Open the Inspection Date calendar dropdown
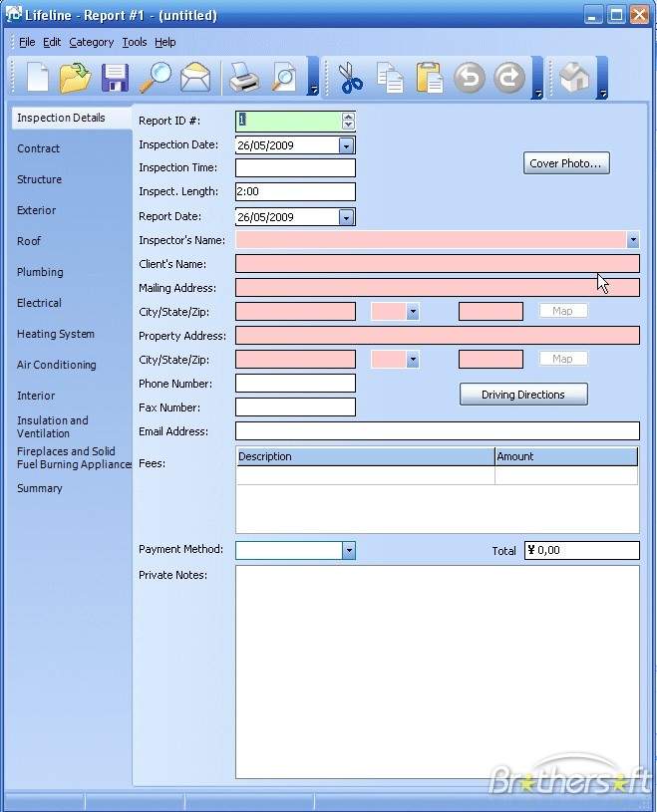The image size is (657, 812). 346,145
